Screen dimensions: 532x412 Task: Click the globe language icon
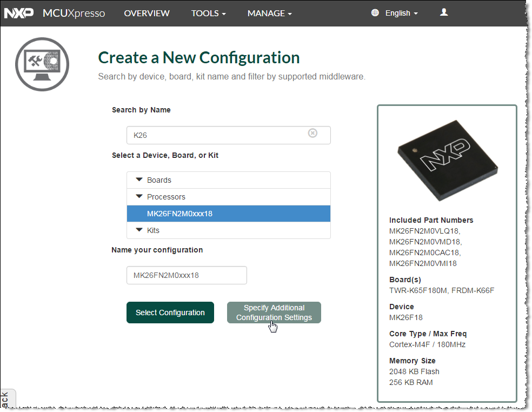(375, 13)
